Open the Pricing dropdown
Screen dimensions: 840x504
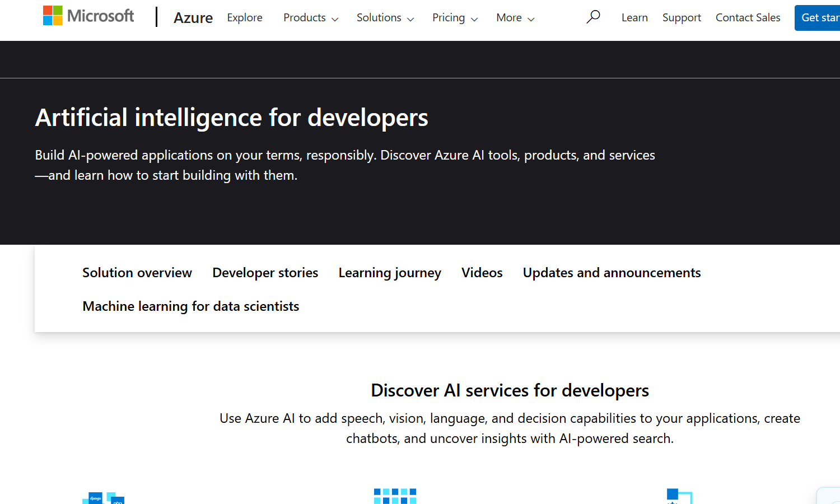(455, 18)
